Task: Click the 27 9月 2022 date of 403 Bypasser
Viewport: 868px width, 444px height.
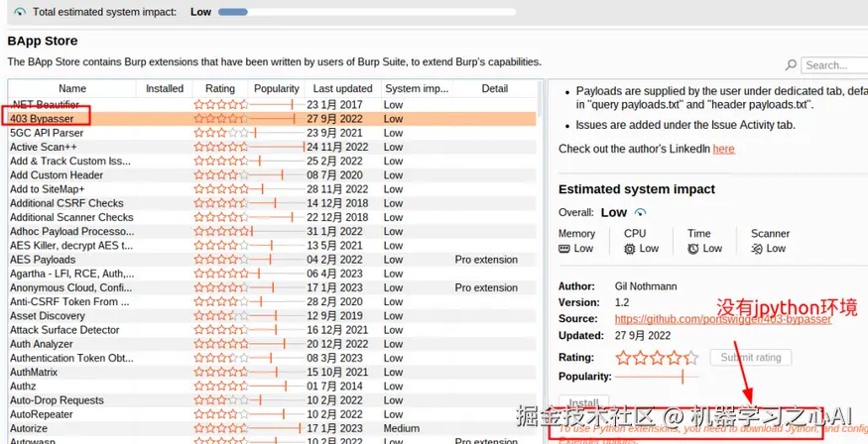Action: (334, 119)
